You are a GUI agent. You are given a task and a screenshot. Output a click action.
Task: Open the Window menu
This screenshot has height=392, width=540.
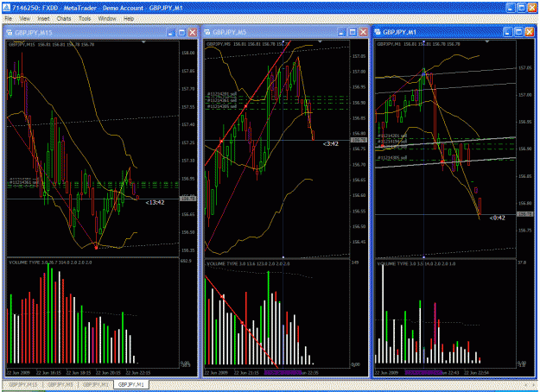[107, 19]
